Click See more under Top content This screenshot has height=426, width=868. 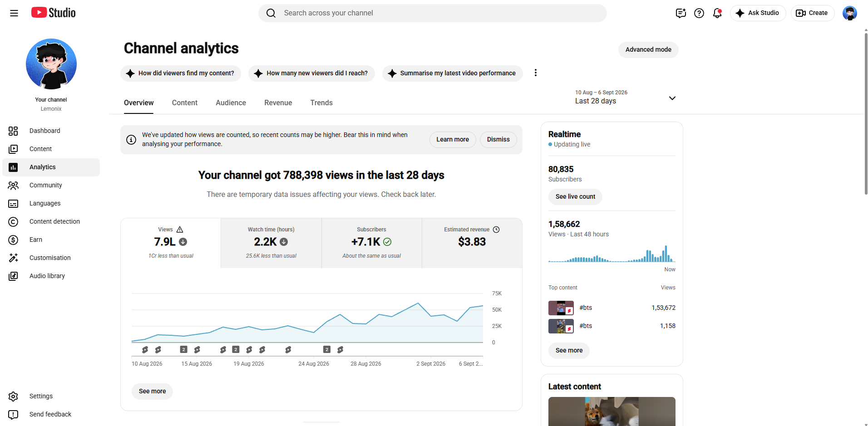coord(569,351)
